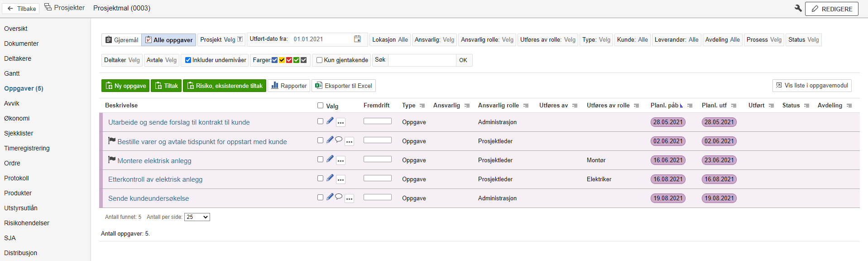The image size is (868, 261).
Task: Tick the Valg select-all checkbox in header
Action: click(x=320, y=105)
